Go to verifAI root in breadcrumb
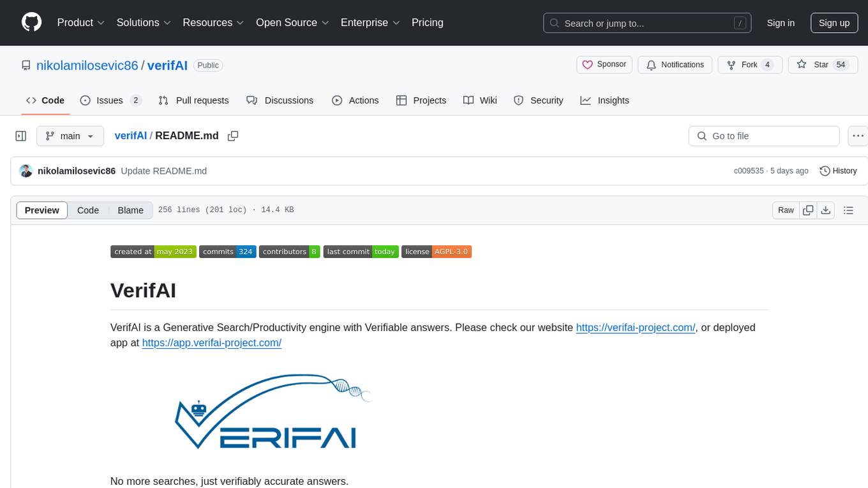 pos(131,136)
